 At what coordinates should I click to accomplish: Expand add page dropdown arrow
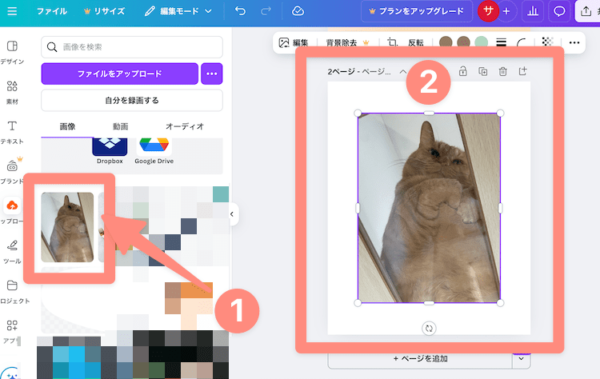coord(521,359)
